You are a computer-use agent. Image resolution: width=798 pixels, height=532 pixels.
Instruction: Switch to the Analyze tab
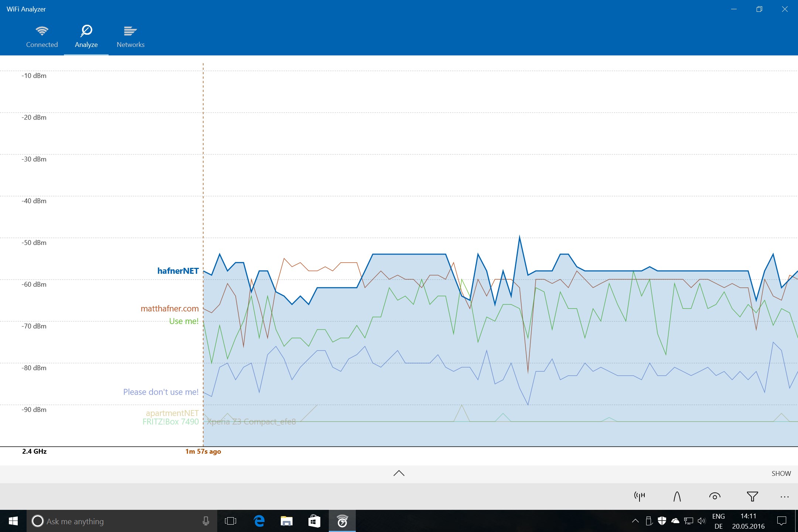(86, 35)
